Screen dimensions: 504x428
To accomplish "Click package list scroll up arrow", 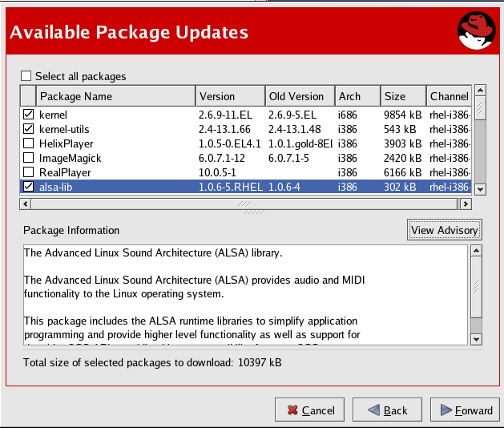I will point(480,91).
